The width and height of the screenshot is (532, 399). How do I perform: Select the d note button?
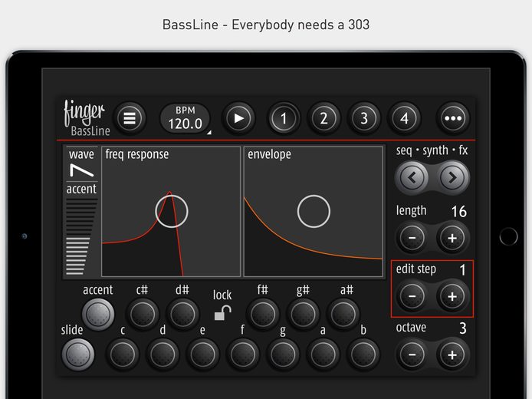coord(163,354)
